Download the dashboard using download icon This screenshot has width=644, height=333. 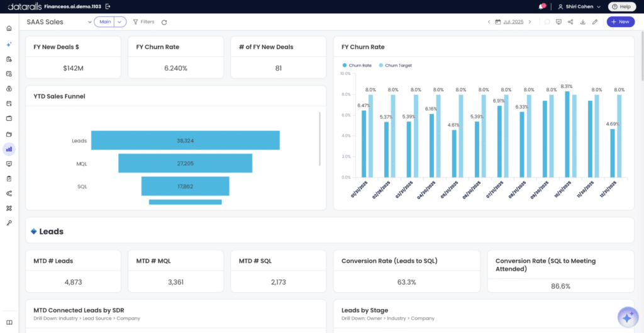point(582,22)
